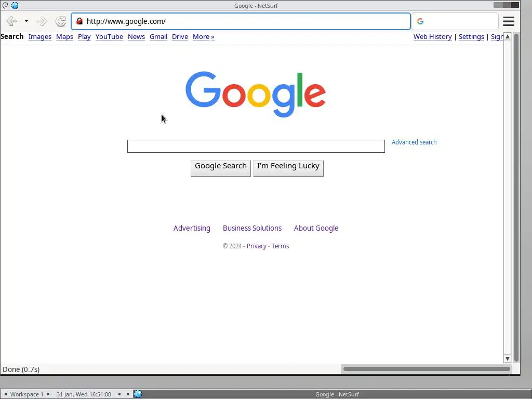Click the previous window arrow in taskbar
This screenshot has height=399, width=532.
(119, 394)
